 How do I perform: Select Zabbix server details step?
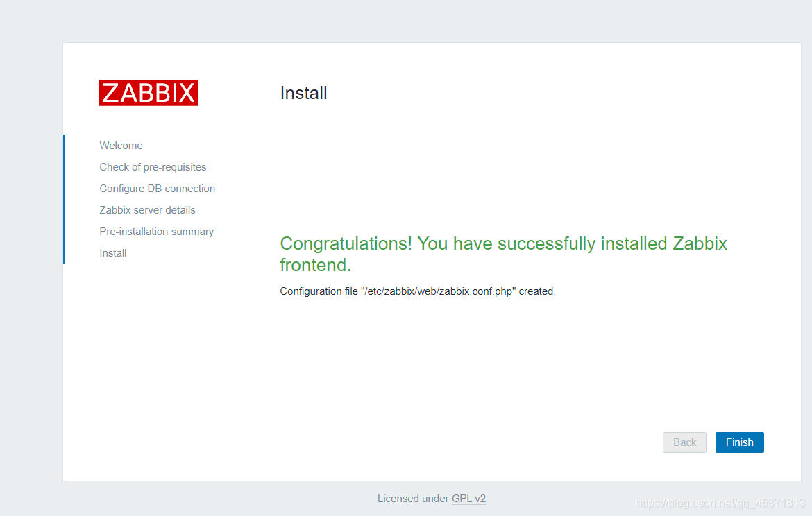point(148,210)
